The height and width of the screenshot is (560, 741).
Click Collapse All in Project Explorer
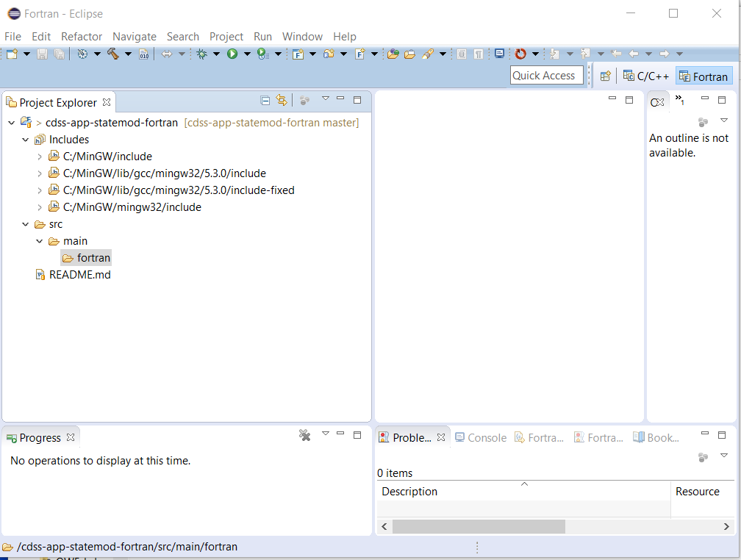(265, 102)
